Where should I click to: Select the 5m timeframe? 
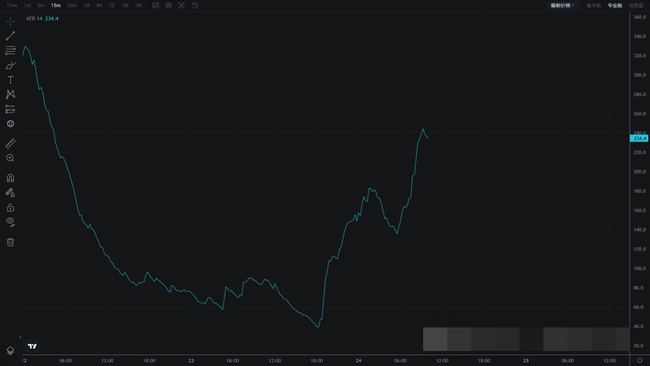pyautogui.click(x=41, y=5)
